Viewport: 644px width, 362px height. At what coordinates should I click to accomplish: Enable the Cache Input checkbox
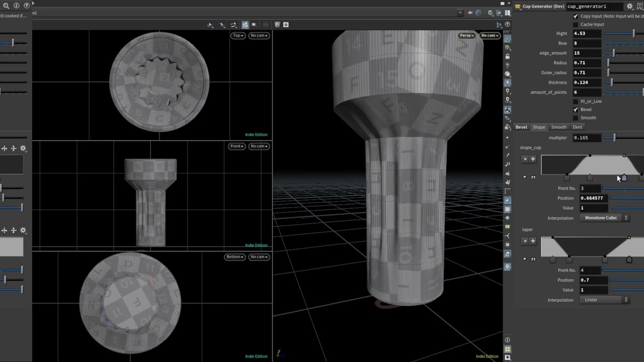(576, 24)
